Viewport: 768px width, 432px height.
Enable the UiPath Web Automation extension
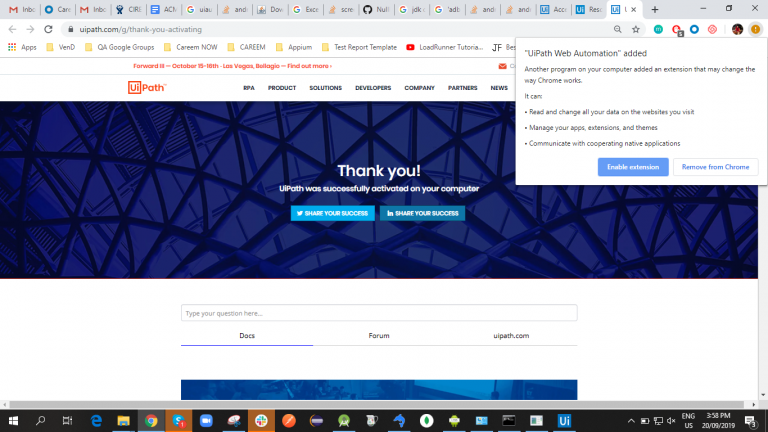pyautogui.click(x=633, y=167)
